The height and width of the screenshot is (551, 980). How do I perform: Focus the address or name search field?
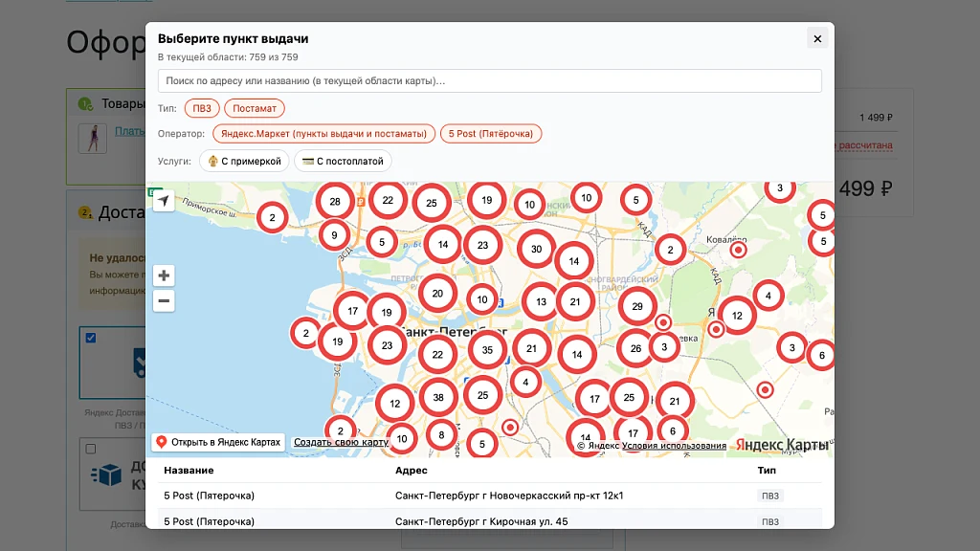489,80
